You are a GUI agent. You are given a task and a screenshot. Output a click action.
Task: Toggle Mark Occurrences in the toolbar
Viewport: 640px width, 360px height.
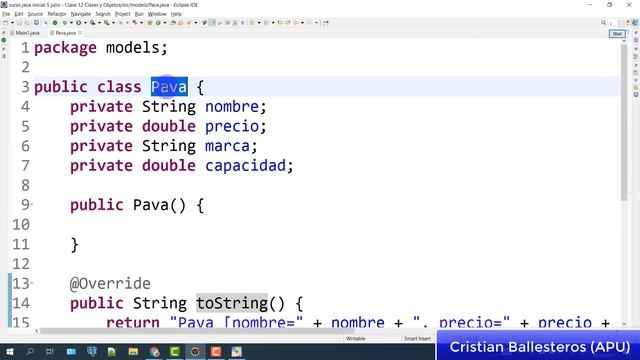[212, 23]
